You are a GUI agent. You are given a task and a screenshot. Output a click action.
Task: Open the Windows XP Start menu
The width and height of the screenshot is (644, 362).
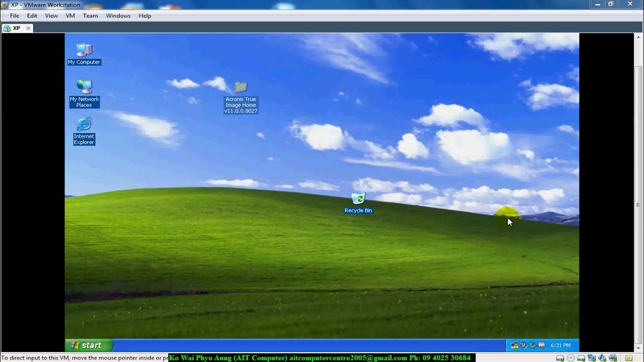(89, 345)
